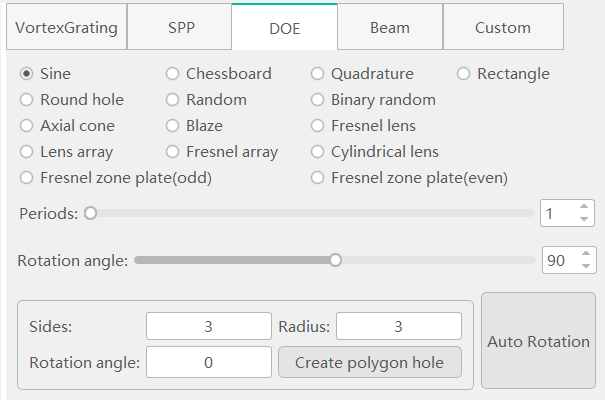Switch to the Beam tab
The image size is (605, 400).
[390, 27]
